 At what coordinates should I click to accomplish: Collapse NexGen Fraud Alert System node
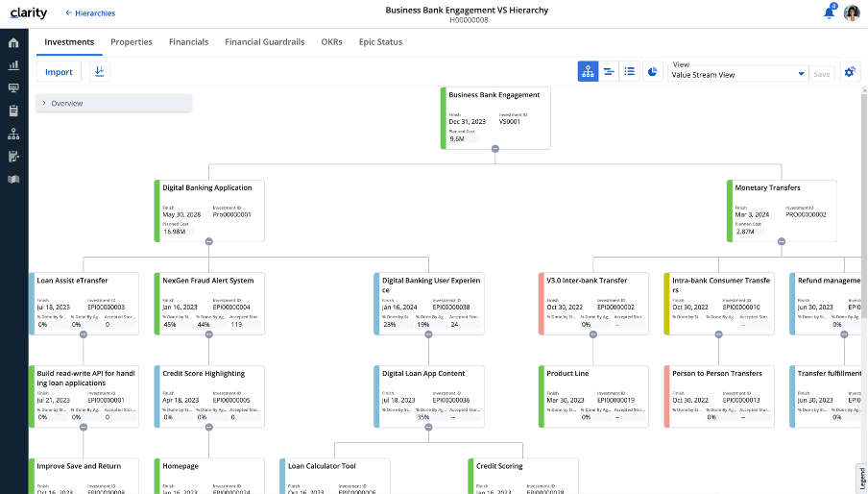pyautogui.click(x=208, y=334)
